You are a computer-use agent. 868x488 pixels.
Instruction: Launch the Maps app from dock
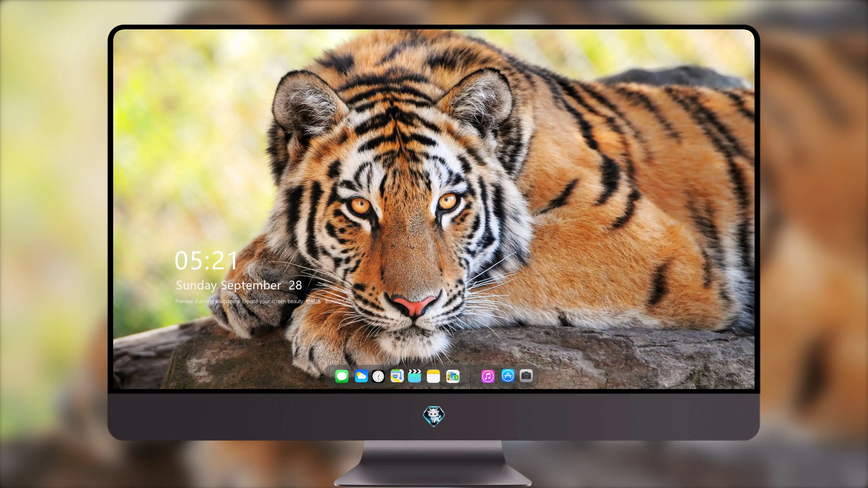397,376
